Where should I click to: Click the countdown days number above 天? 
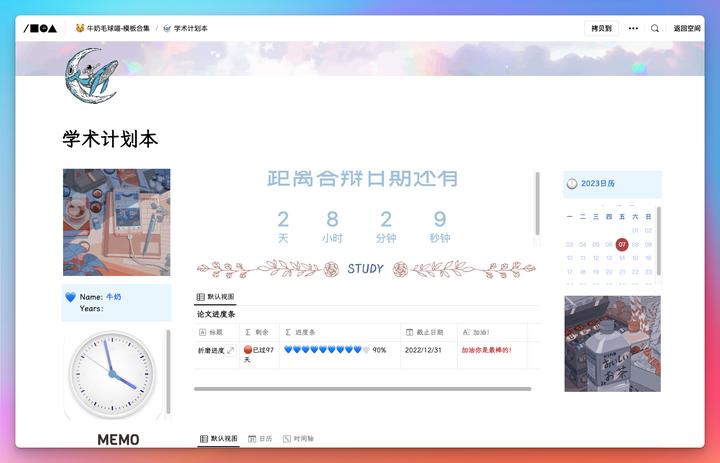pyautogui.click(x=283, y=219)
